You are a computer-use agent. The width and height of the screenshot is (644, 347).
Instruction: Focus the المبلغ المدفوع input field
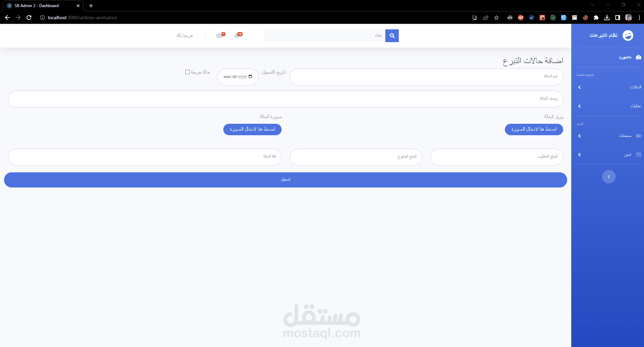356,157
